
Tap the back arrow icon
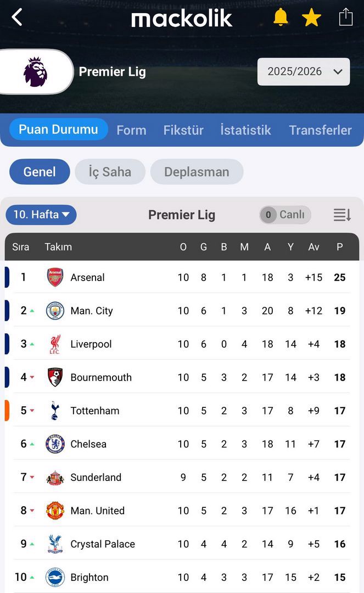pos(17,18)
